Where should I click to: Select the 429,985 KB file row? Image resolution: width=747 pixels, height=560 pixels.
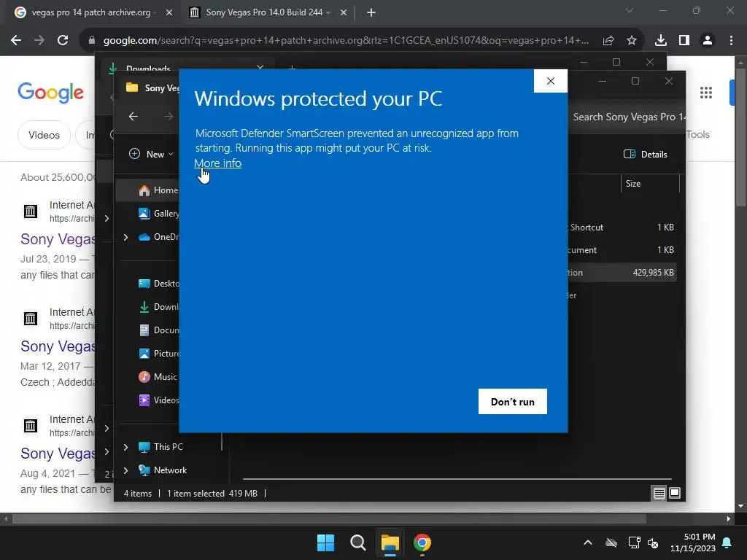pos(622,273)
